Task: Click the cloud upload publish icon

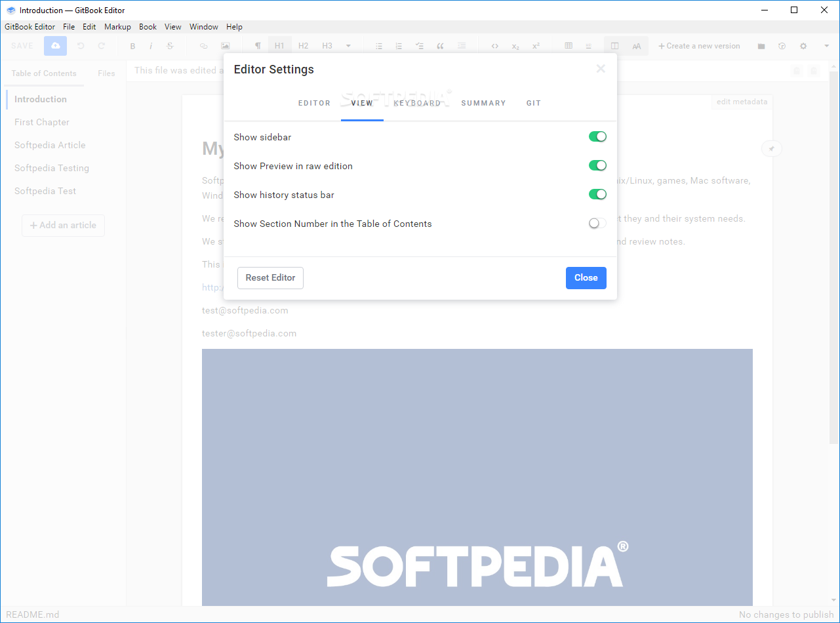Action: (x=55, y=46)
